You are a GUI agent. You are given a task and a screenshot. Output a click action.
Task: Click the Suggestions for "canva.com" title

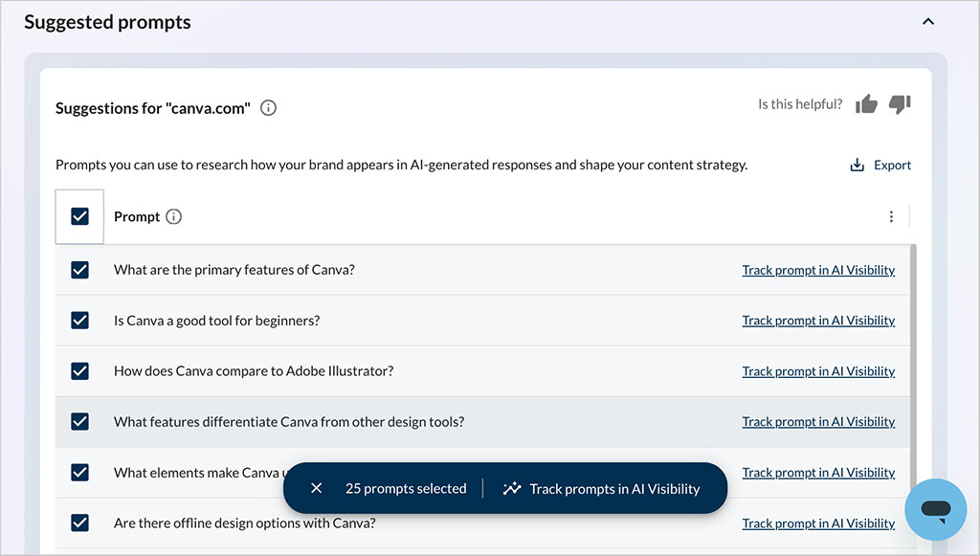pos(152,108)
